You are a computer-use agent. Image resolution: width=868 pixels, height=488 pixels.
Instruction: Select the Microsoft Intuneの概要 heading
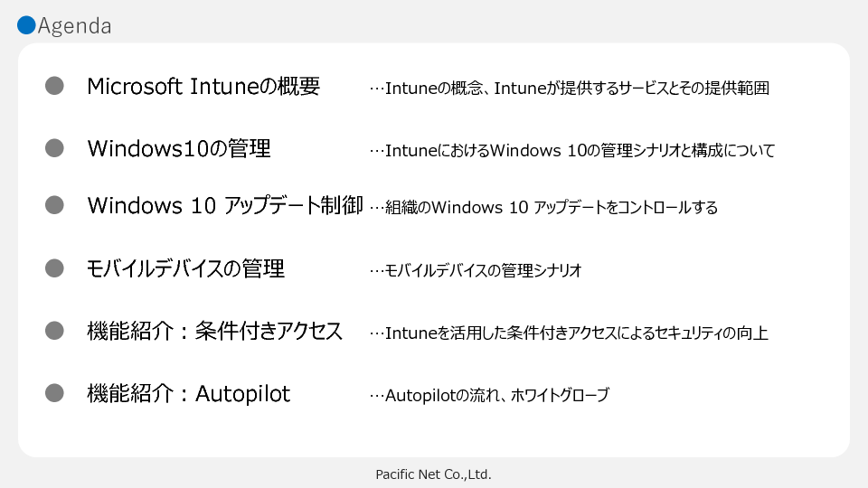[203, 87]
